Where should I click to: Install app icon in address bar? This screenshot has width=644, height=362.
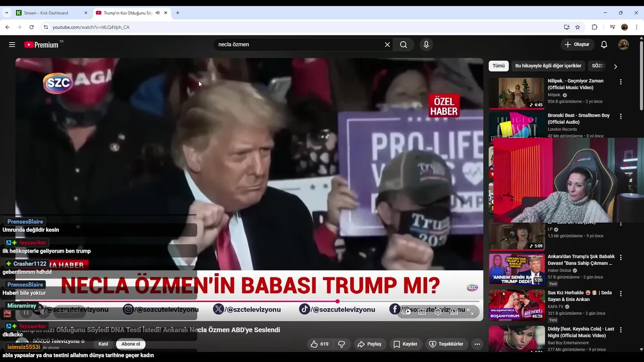[x=567, y=27]
